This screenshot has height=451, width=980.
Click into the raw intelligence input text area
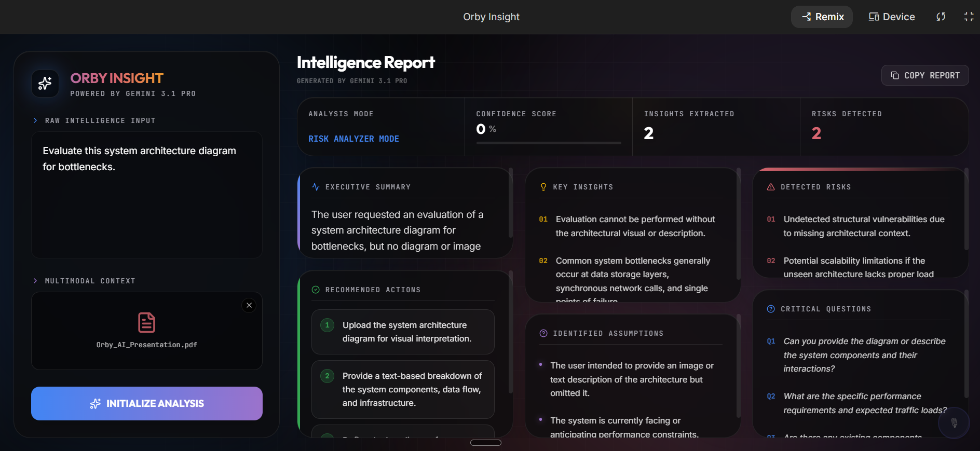tap(147, 195)
